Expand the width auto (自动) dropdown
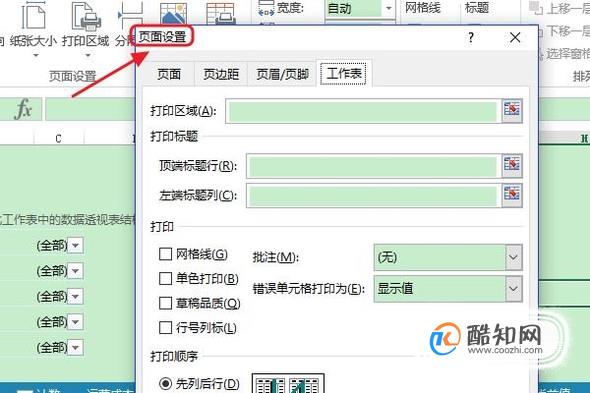This screenshot has width=590, height=393. point(389,8)
